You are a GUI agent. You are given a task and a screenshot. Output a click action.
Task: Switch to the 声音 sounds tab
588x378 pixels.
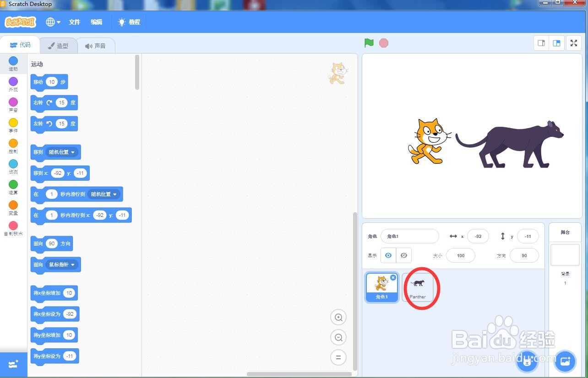coord(95,46)
